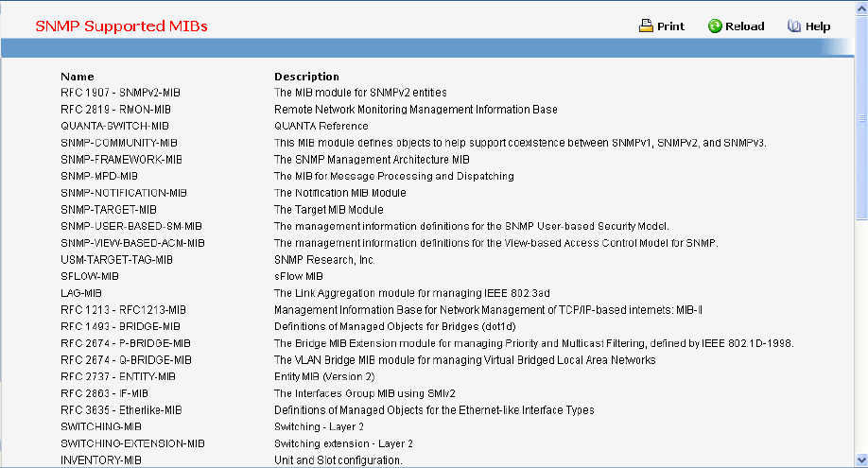
Task: Click the Priority and Multicast Filtering description
Action: [534, 343]
